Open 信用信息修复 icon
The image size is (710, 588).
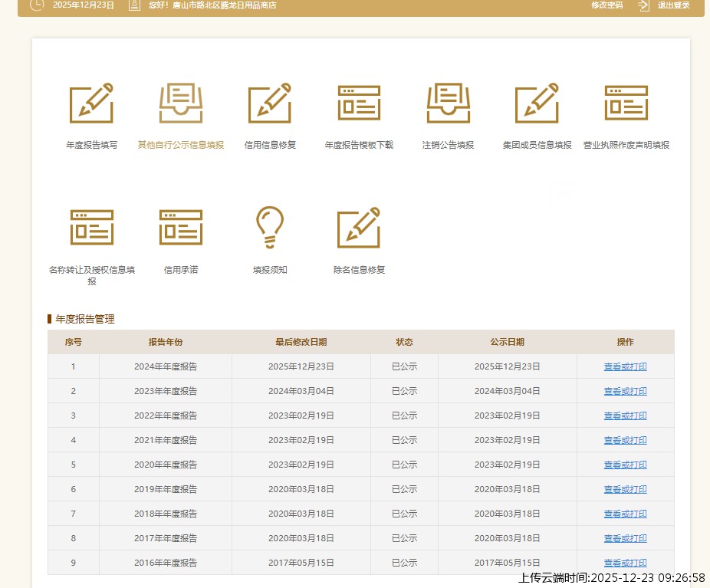pyautogui.click(x=269, y=103)
